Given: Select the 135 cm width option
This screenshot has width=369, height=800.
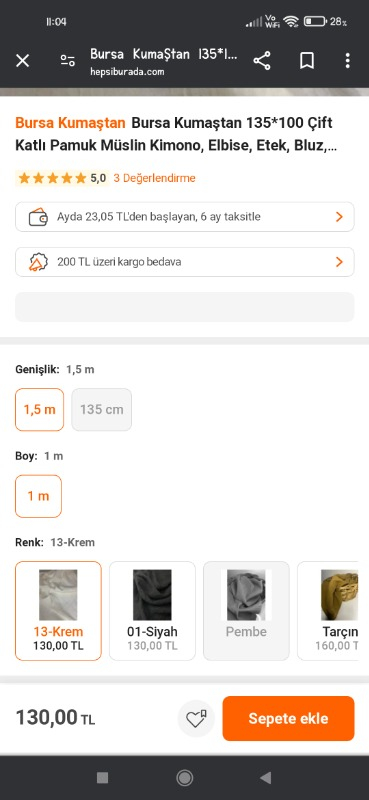Looking at the screenshot, I should pyautogui.click(x=102, y=410).
